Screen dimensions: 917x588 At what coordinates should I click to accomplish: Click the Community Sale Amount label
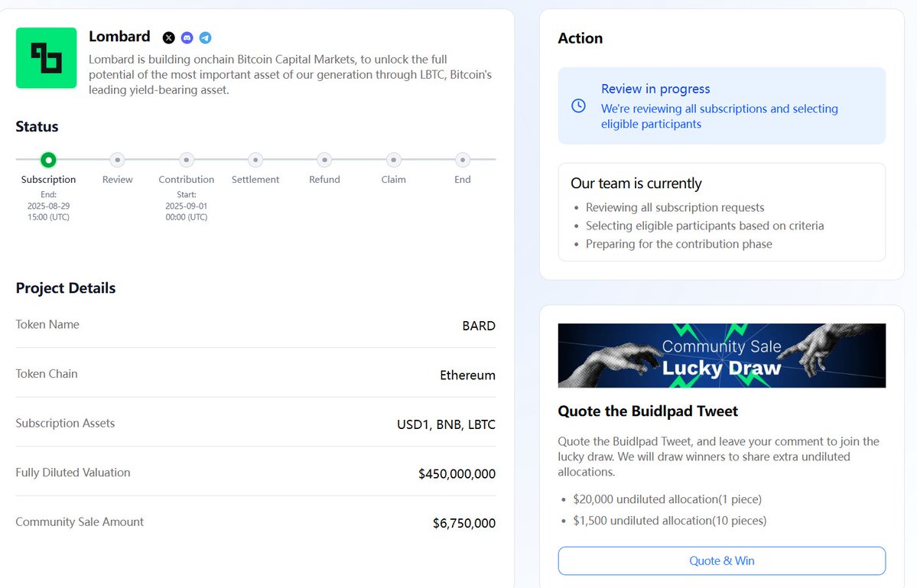tap(80, 522)
